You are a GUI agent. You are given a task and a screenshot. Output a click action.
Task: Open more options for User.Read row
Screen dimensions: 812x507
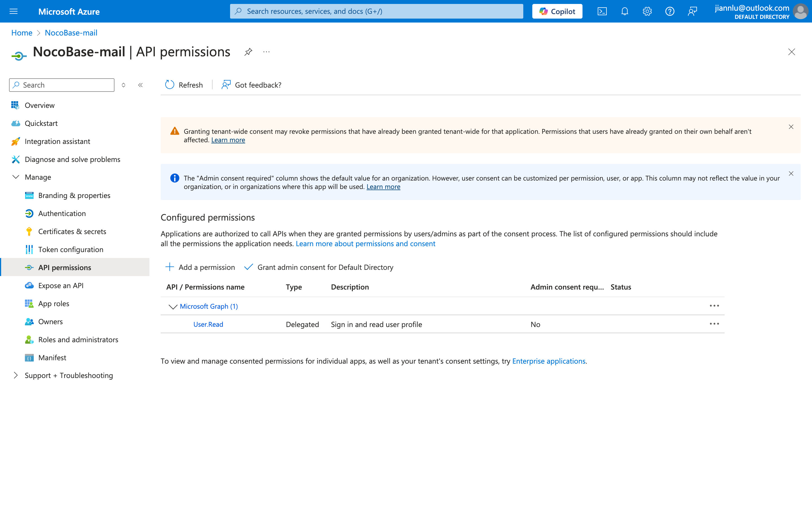pyautogui.click(x=714, y=324)
